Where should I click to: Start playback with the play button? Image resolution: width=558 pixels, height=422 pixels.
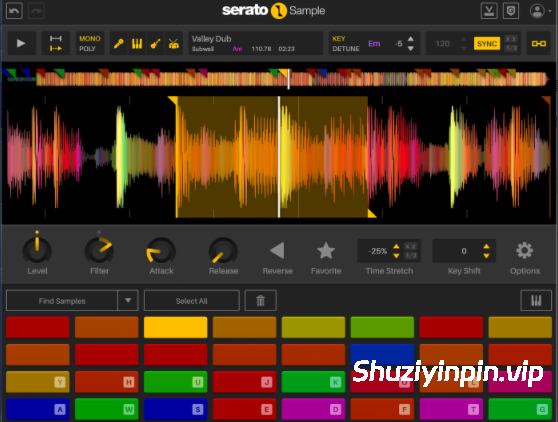21,43
